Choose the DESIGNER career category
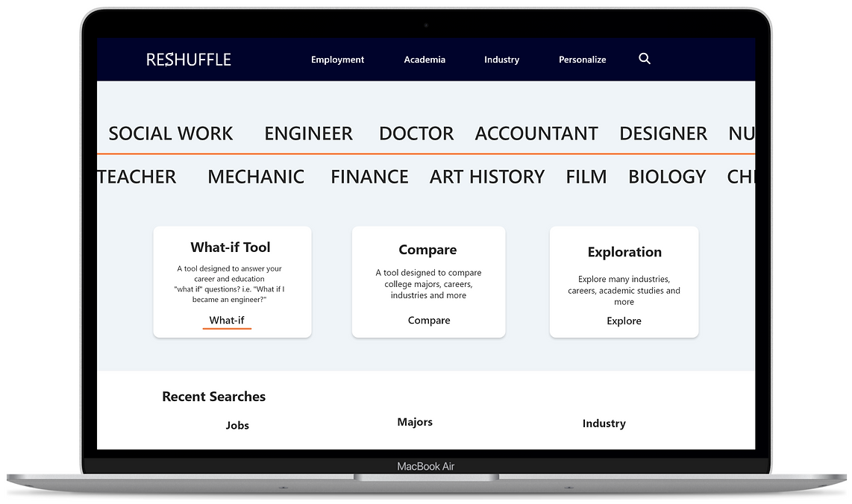Image resolution: width=852 pixels, height=504 pixels. click(663, 133)
